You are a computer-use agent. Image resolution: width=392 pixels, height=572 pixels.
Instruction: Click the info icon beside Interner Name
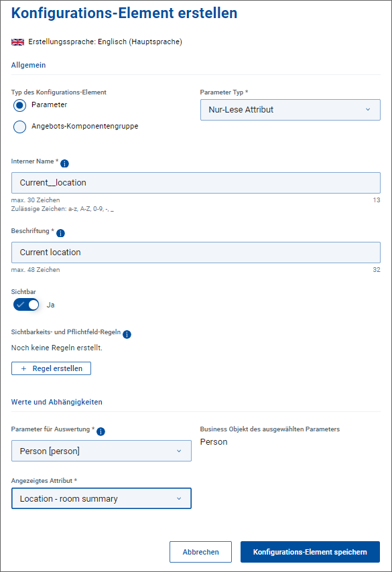(x=64, y=163)
